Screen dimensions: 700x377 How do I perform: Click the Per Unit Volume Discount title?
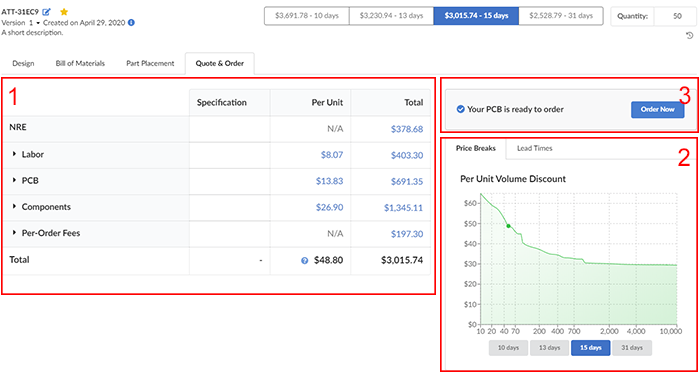tap(512, 179)
